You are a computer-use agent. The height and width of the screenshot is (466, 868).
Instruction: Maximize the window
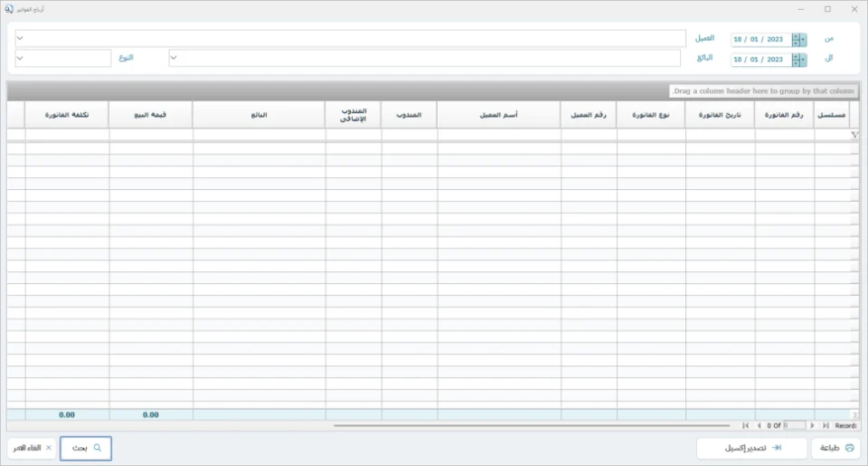(827, 9)
